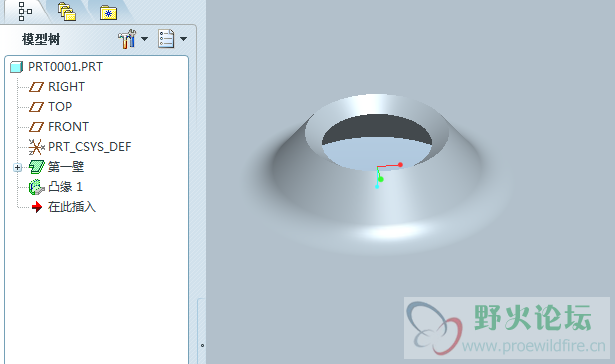This screenshot has height=364, width=615.
Task: Open the Favorites folder tab icon
Action: pos(108,13)
